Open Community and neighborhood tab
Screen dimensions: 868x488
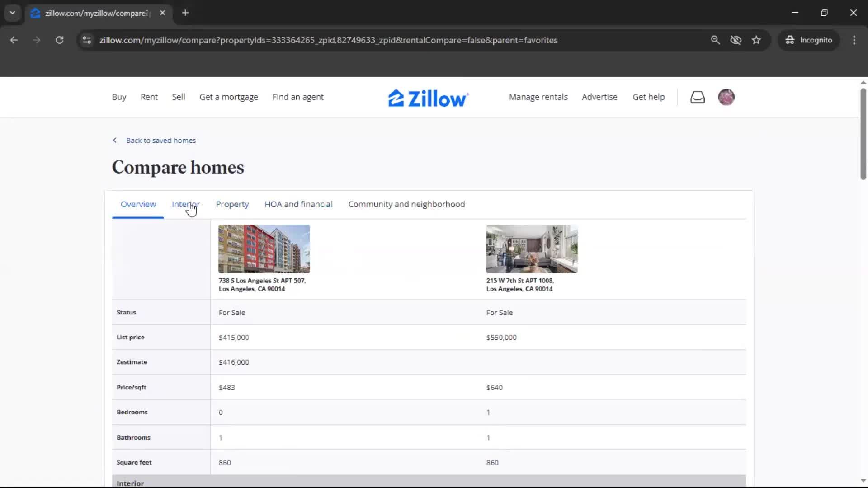[x=406, y=204]
